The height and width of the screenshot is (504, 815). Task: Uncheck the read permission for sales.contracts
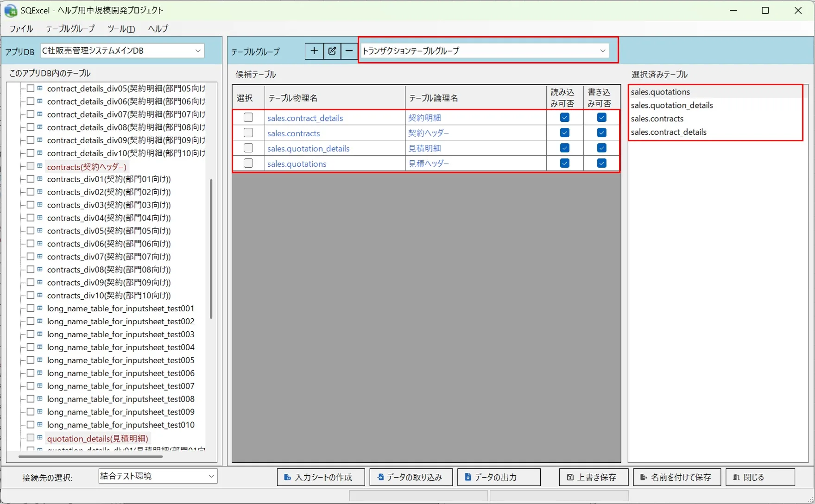click(x=564, y=133)
